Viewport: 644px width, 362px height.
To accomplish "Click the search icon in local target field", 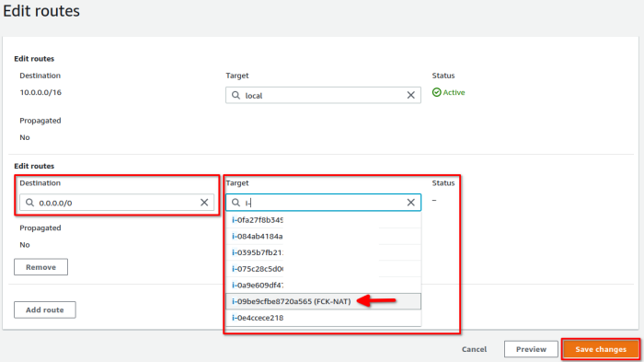I will [x=236, y=95].
